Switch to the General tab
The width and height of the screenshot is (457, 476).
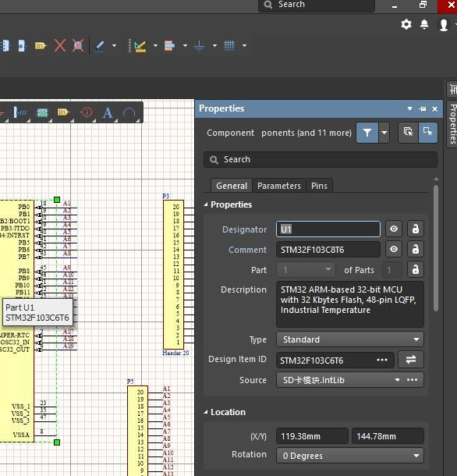(232, 186)
